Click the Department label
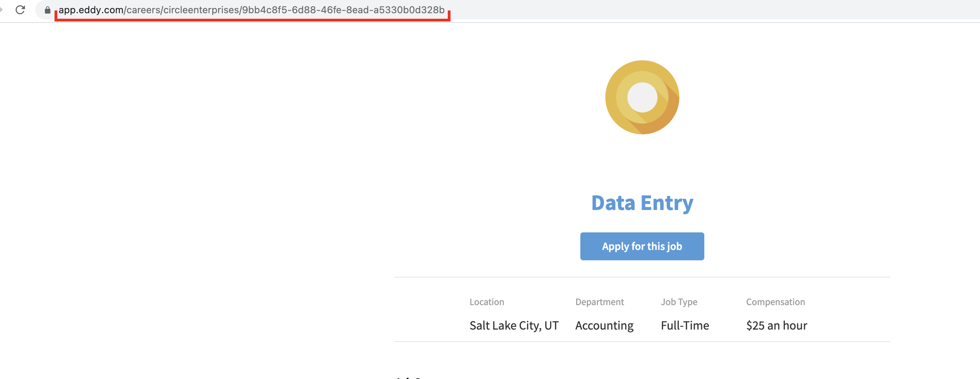This screenshot has height=379, width=980. click(x=599, y=302)
